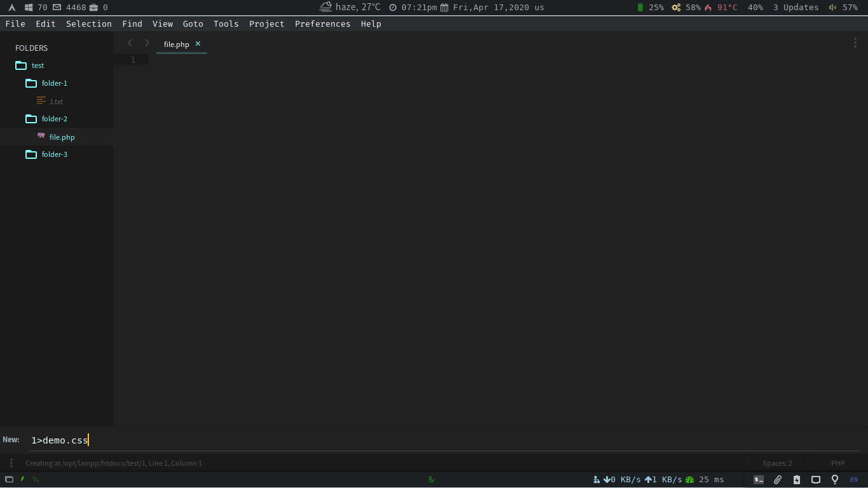Open 1.txt from the sidebar
868x488 pixels.
pyautogui.click(x=56, y=102)
